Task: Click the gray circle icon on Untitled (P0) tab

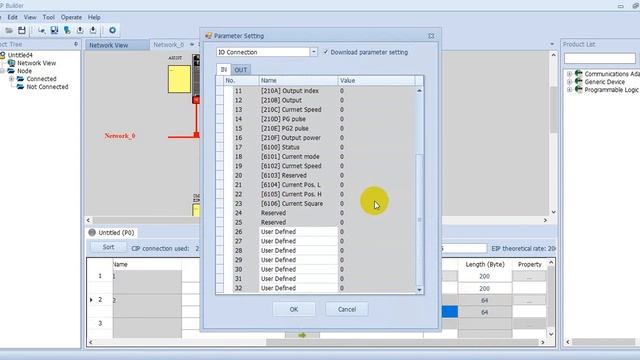Action: [x=92, y=232]
